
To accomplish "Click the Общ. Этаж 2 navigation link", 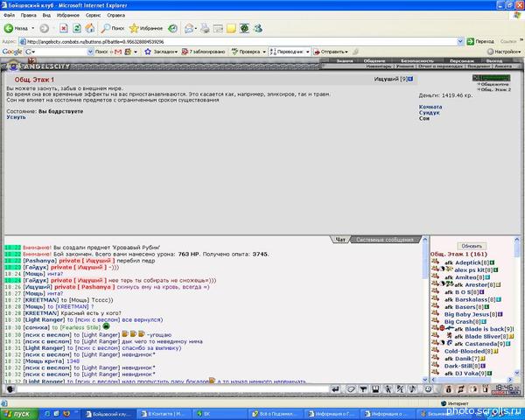I will (x=495, y=89).
